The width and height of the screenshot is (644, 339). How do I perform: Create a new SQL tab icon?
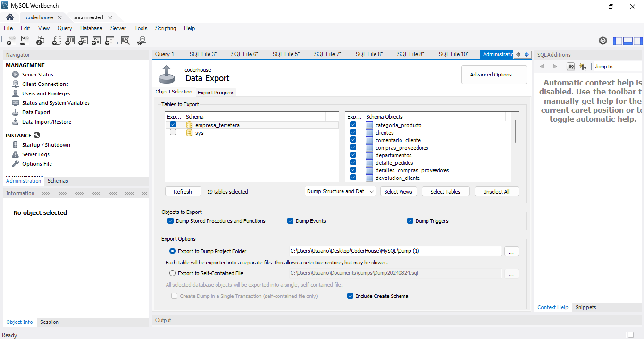point(11,41)
